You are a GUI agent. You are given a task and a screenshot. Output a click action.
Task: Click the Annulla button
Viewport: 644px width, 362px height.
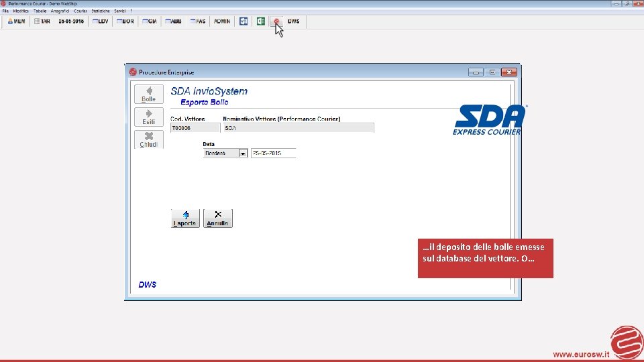click(217, 219)
